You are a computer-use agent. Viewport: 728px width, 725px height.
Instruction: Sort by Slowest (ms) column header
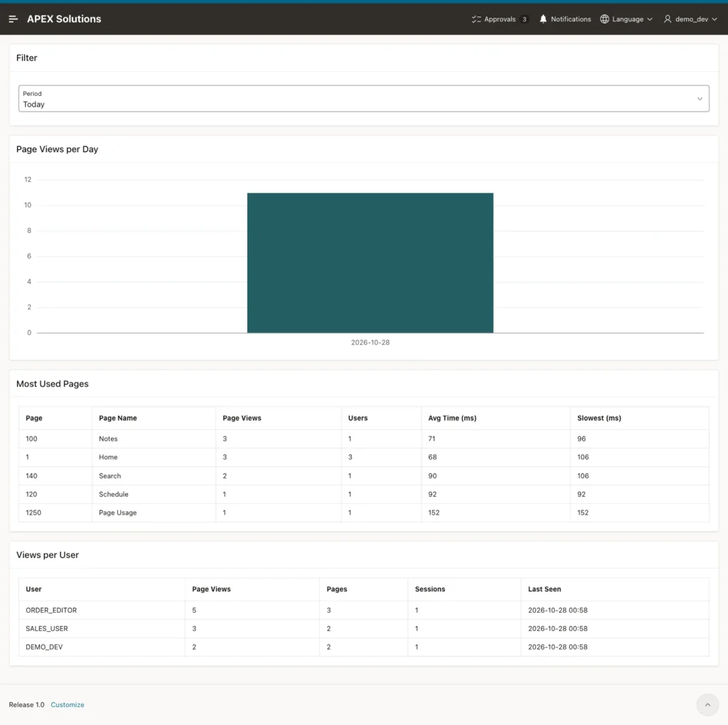click(x=599, y=418)
